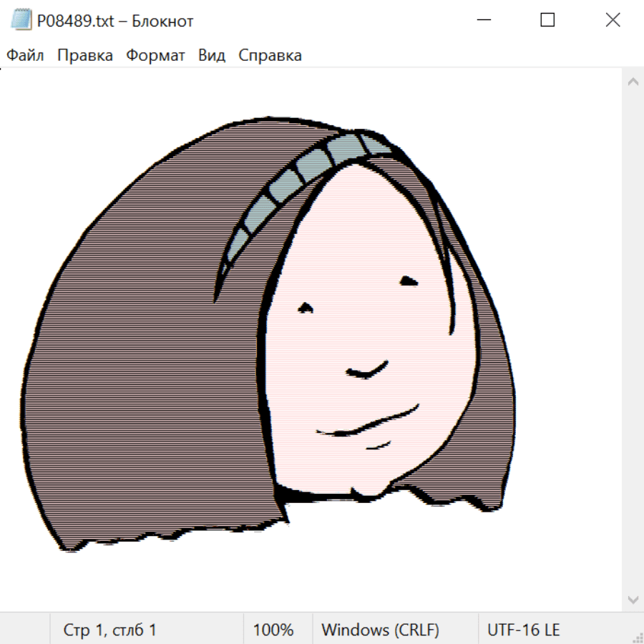
Task: Open the Формат menu
Action: (155, 56)
